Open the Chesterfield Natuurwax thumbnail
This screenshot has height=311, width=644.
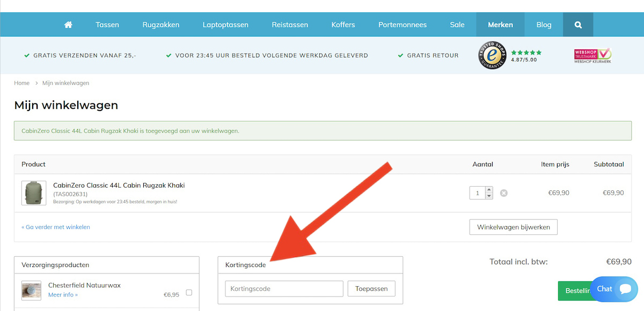click(x=31, y=290)
